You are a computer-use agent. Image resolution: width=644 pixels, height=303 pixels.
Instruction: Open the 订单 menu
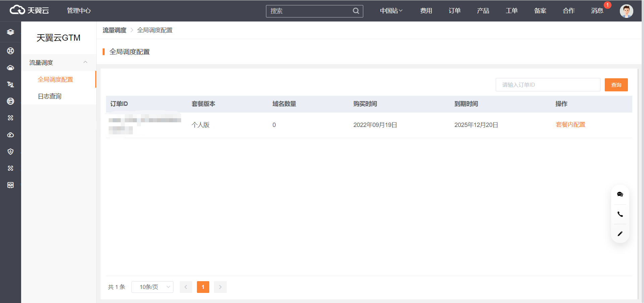(454, 11)
